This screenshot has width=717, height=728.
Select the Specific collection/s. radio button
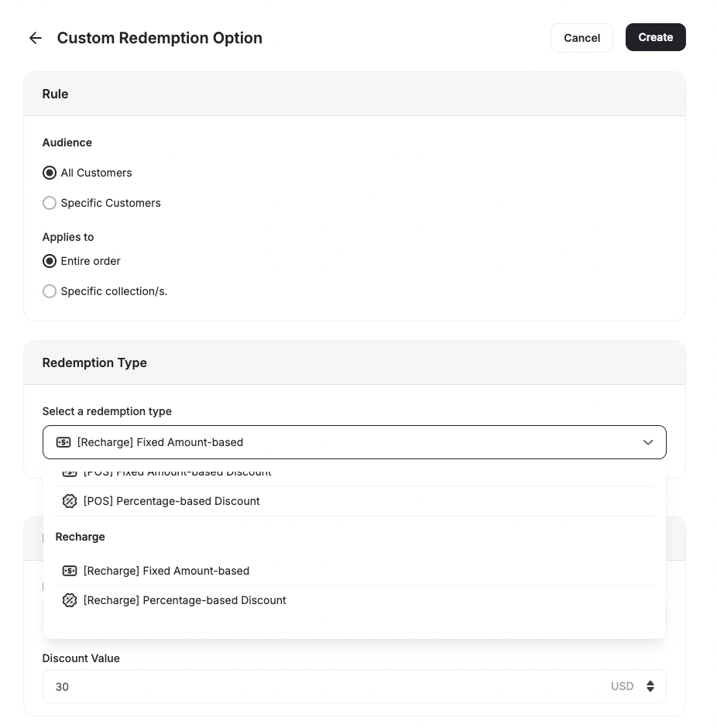tap(50, 291)
